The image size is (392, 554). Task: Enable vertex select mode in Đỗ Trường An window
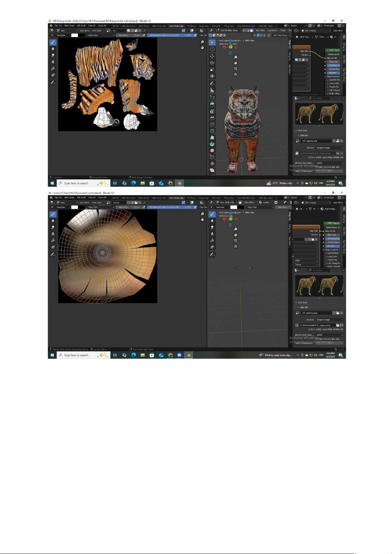click(x=244, y=31)
